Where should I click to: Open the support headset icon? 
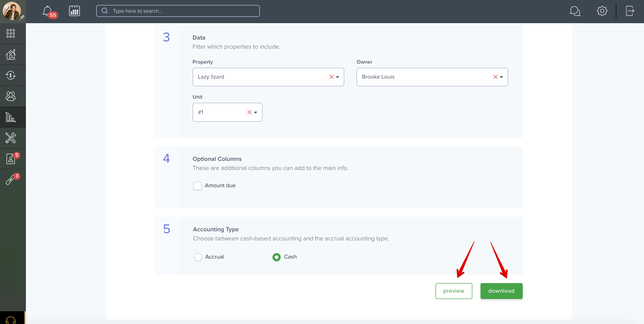(x=11, y=320)
